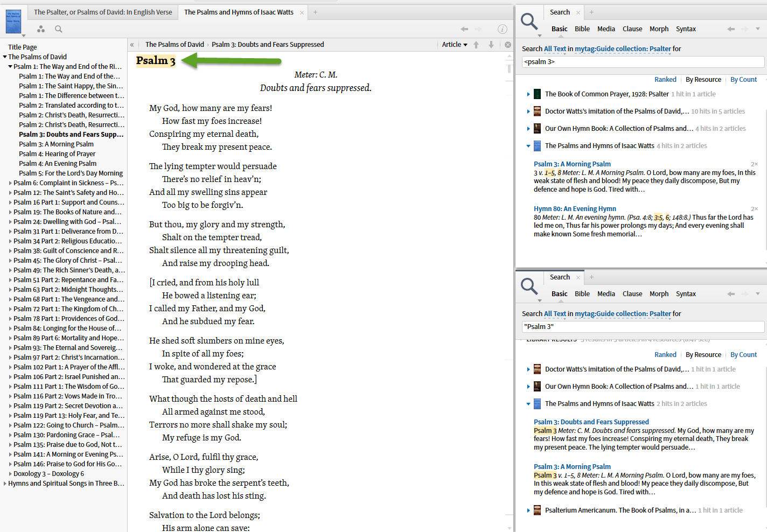767x532 pixels.
Task: Expand the Book of Common Prayer 1928 result
Action: pos(528,94)
